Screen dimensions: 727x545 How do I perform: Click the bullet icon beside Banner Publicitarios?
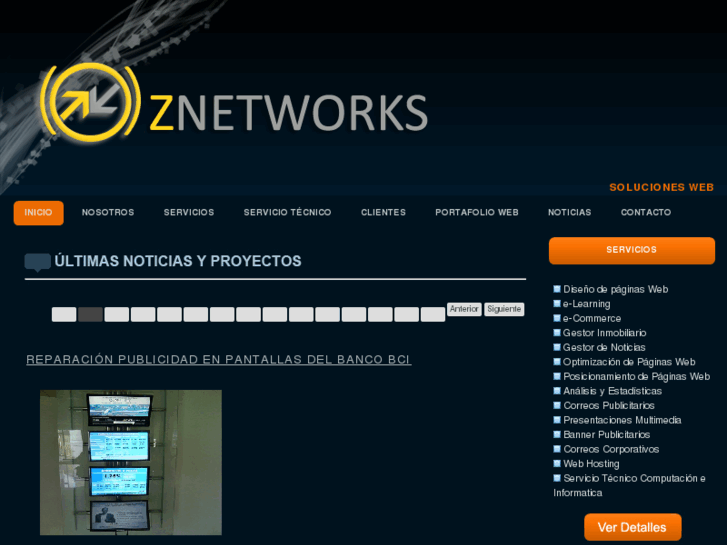pyautogui.click(x=557, y=434)
